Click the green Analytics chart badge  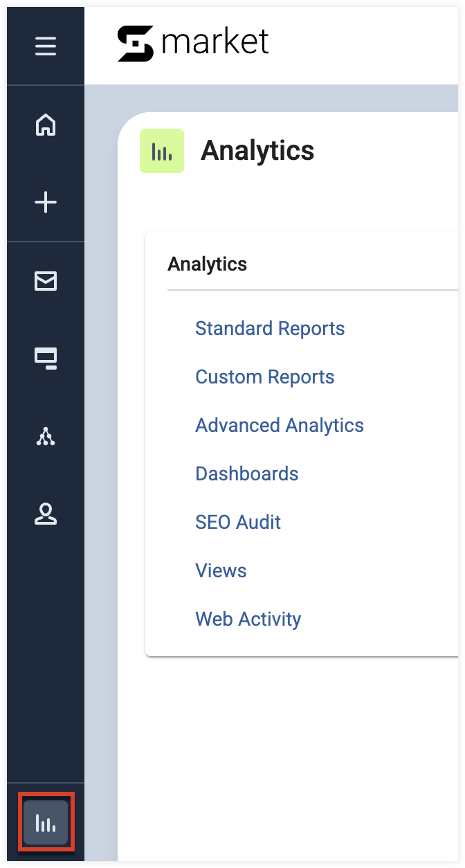click(x=162, y=151)
